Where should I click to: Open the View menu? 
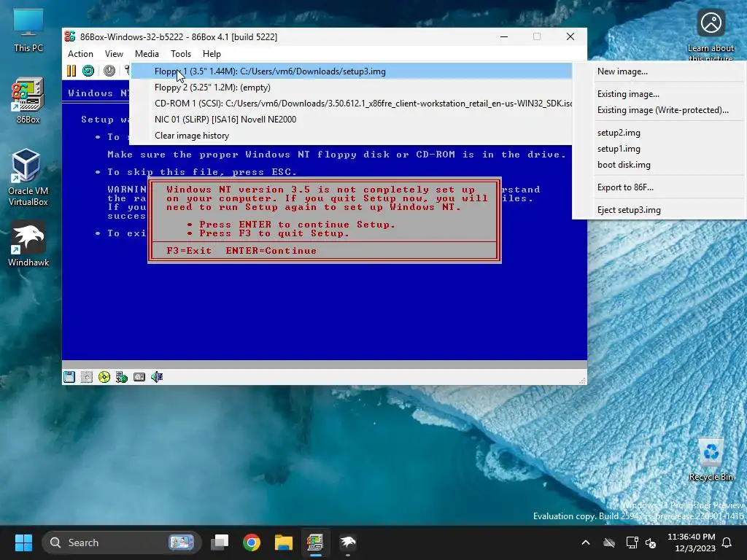coord(114,54)
